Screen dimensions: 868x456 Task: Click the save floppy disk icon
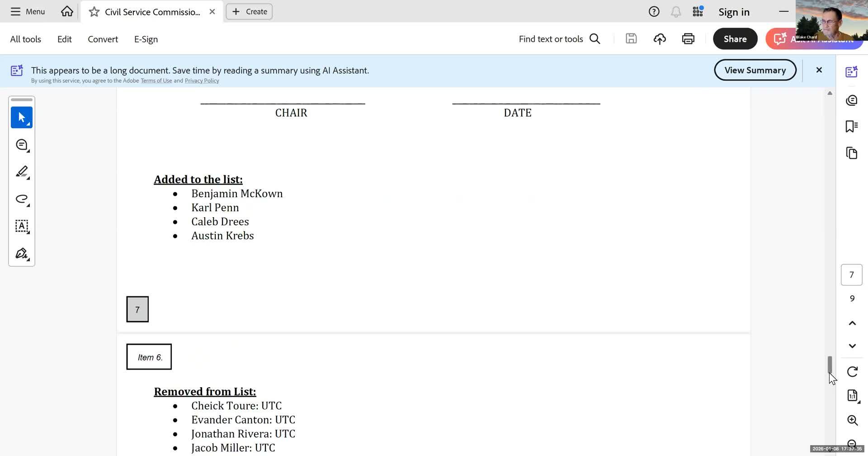tap(631, 39)
